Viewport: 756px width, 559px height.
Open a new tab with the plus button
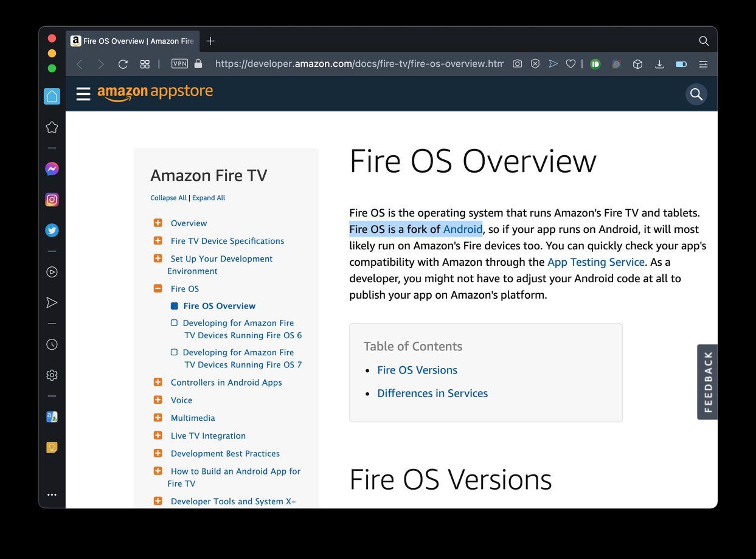click(210, 41)
